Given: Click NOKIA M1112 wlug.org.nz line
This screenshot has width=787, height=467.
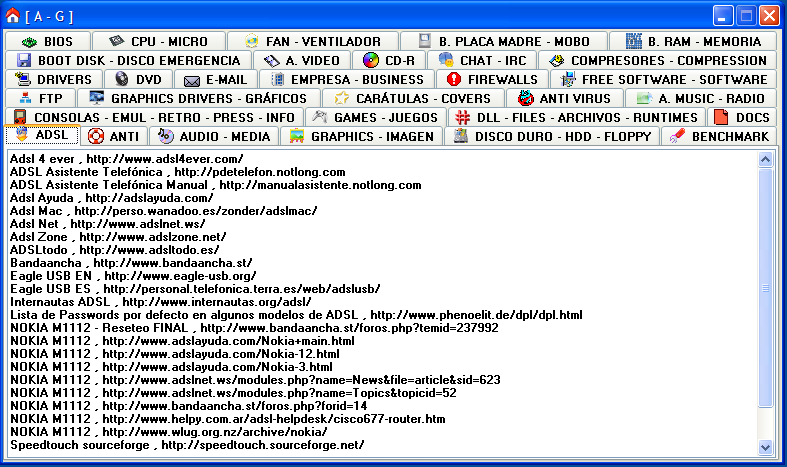Looking at the screenshot, I should (169, 432).
